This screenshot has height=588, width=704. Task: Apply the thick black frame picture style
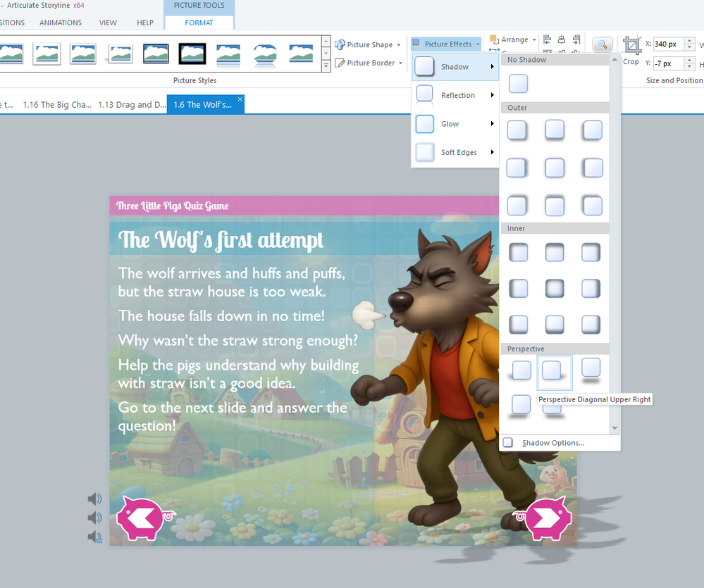pos(192,54)
